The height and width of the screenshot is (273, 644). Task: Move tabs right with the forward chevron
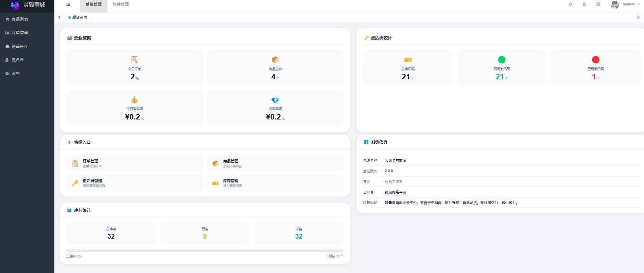click(638, 17)
